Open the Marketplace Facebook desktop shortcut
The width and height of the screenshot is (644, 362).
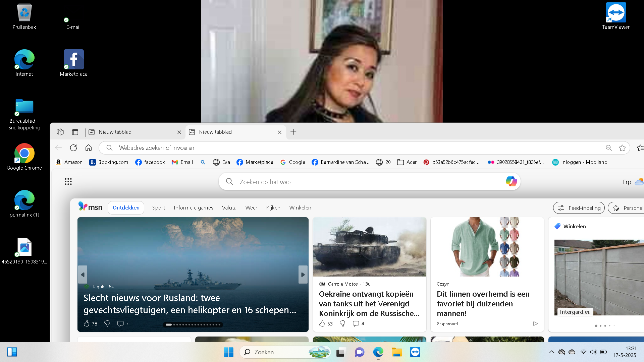tap(73, 63)
